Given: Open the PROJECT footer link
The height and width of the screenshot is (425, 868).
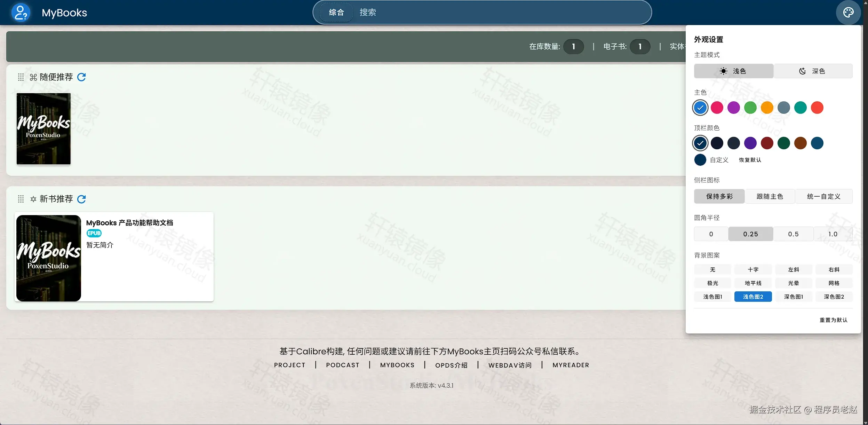Looking at the screenshot, I should (x=289, y=365).
